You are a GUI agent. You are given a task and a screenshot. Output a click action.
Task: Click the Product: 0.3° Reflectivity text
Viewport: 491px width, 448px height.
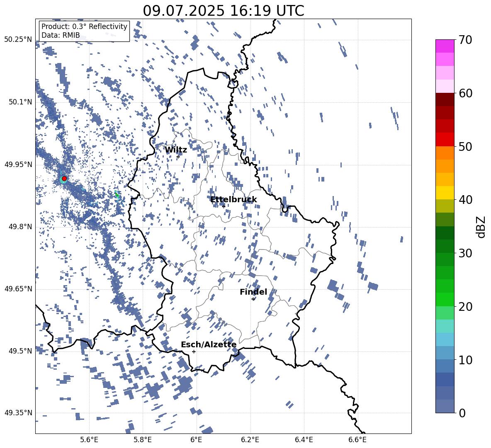point(85,27)
